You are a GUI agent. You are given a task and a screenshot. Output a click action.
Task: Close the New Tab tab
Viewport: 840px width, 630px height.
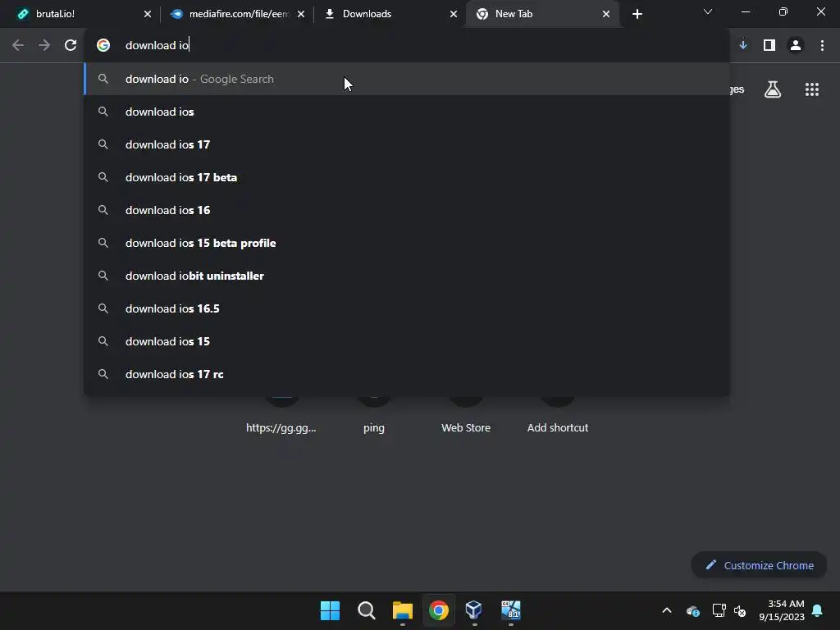(606, 14)
